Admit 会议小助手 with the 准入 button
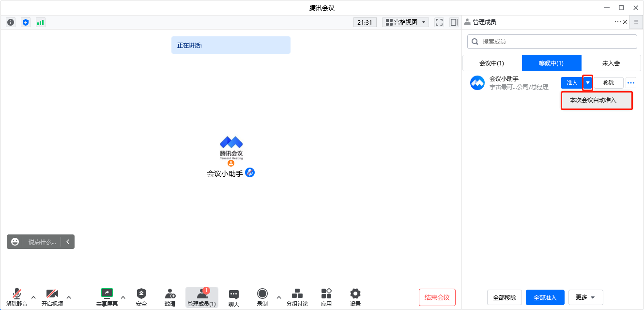Image resolution: width=644 pixels, height=310 pixels. pos(572,83)
